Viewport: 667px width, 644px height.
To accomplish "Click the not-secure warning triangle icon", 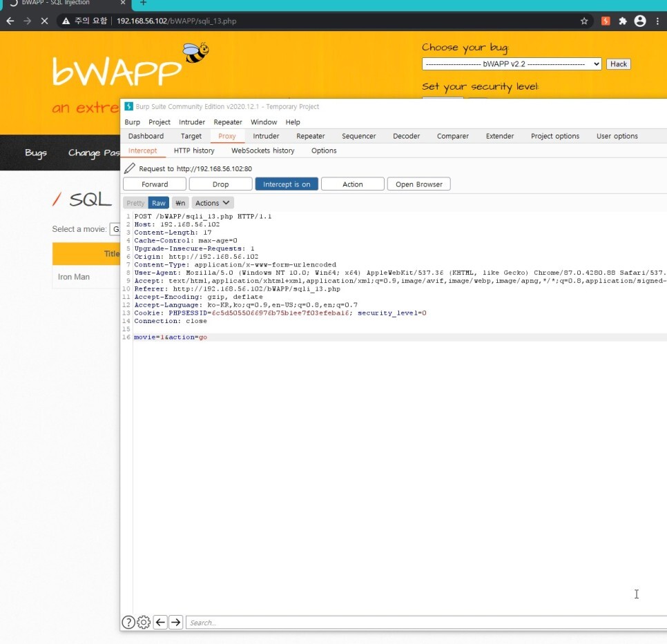I will pyautogui.click(x=66, y=21).
